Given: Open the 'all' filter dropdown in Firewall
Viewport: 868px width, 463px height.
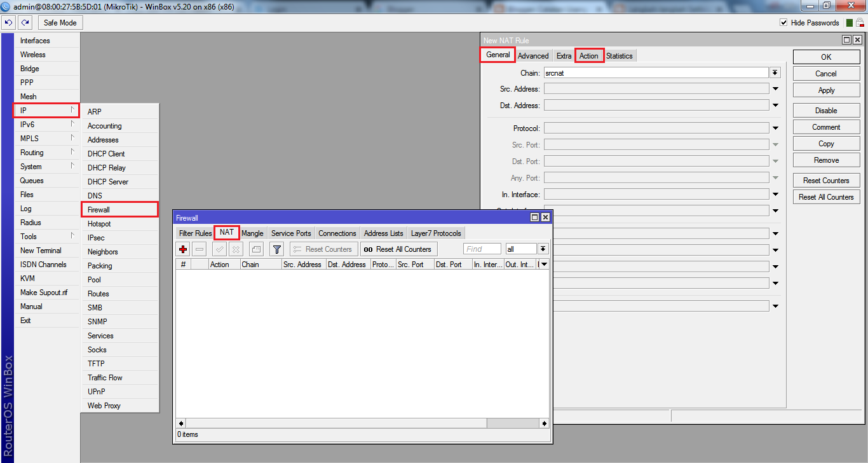Looking at the screenshot, I should pos(543,249).
